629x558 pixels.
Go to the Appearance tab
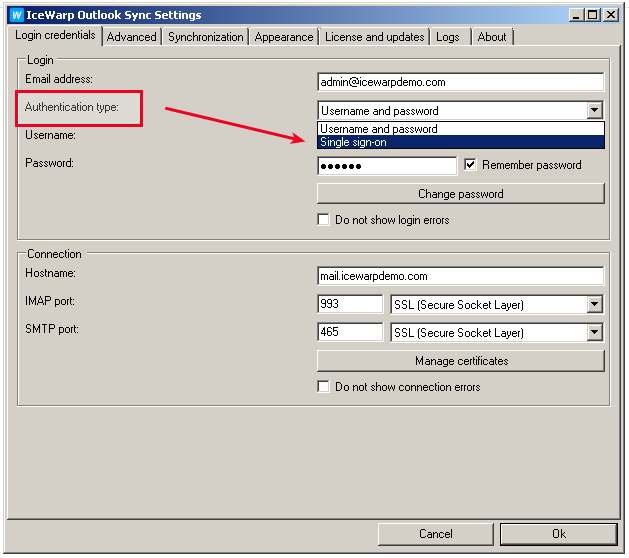tap(284, 37)
